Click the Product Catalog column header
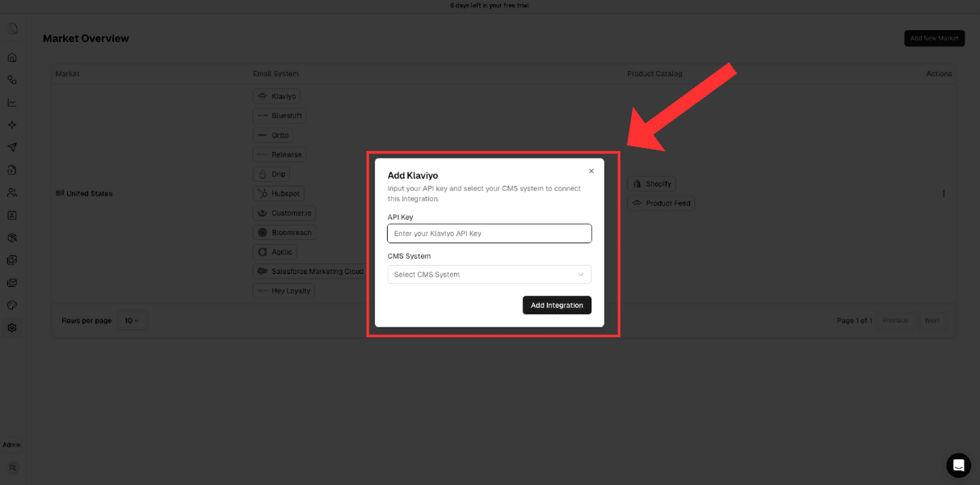The image size is (980, 485). pyautogui.click(x=654, y=74)
